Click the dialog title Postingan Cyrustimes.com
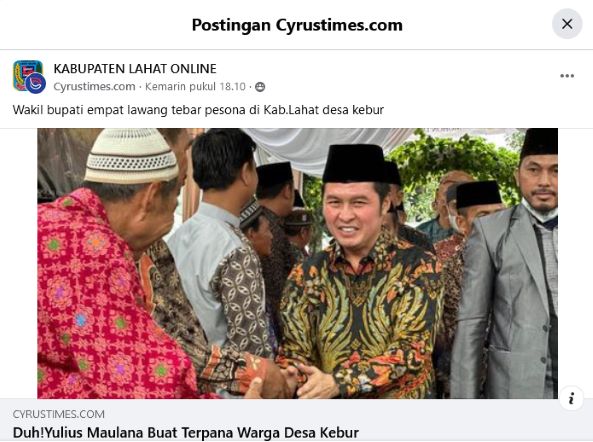This screenshot has height=442, width=593. [297, 25]
